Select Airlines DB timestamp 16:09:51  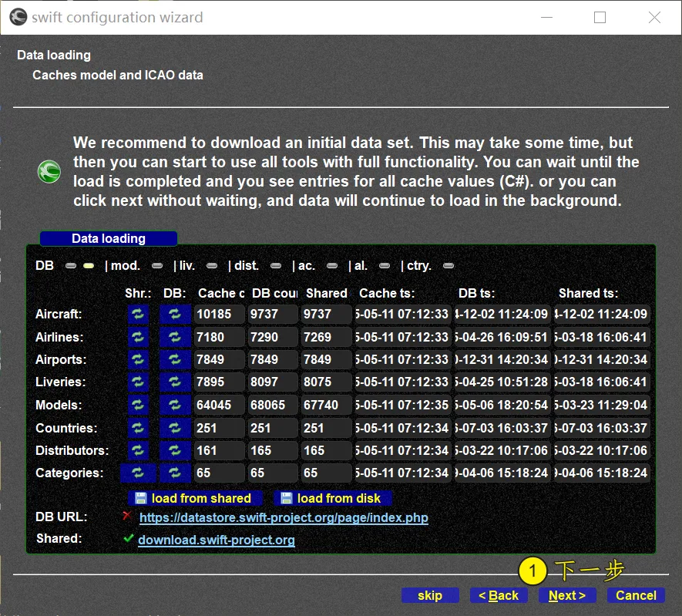click(x=502, y=337)
